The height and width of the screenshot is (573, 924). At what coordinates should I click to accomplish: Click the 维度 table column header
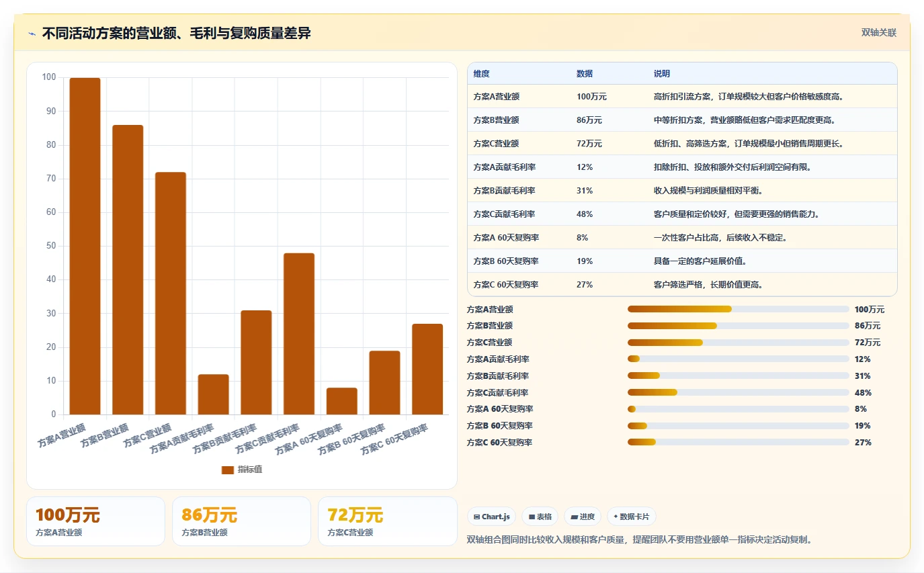tap(481, 74)
